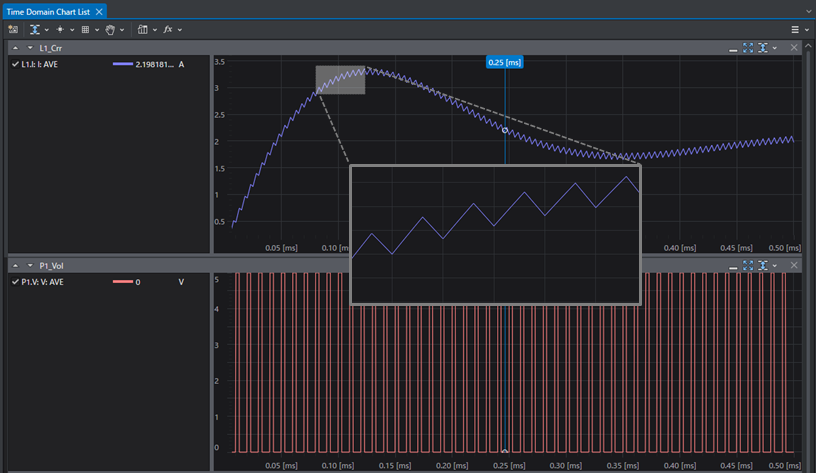Viewport: 816px width, 473px height.
Task: Move the P1_Vol chart down
Action: pyautogui.click(x=30, y=265)
